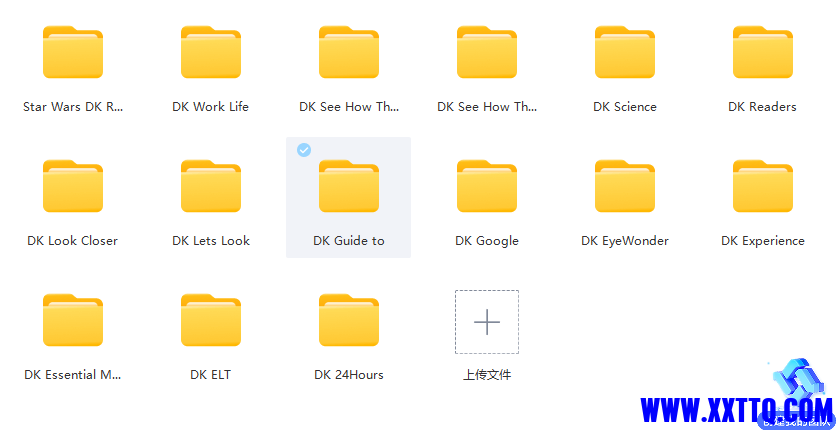
Task: Click the "DK Guide to" folder name
Action: [x=349, y=241]
